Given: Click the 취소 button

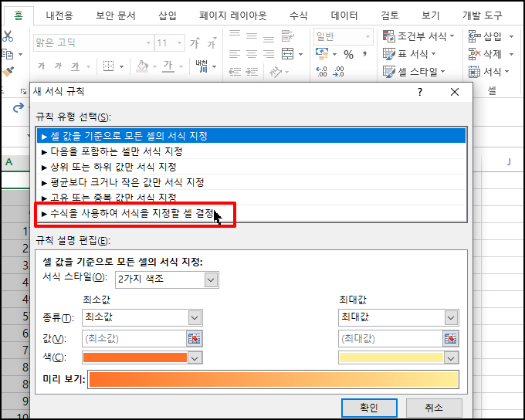Looking at the screenshot, I should pos(434,408).
